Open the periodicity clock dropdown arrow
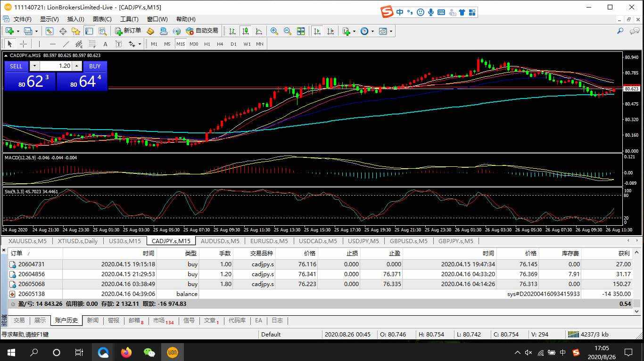The height and width of the screenshot is (361, 644). pos(372,32)
